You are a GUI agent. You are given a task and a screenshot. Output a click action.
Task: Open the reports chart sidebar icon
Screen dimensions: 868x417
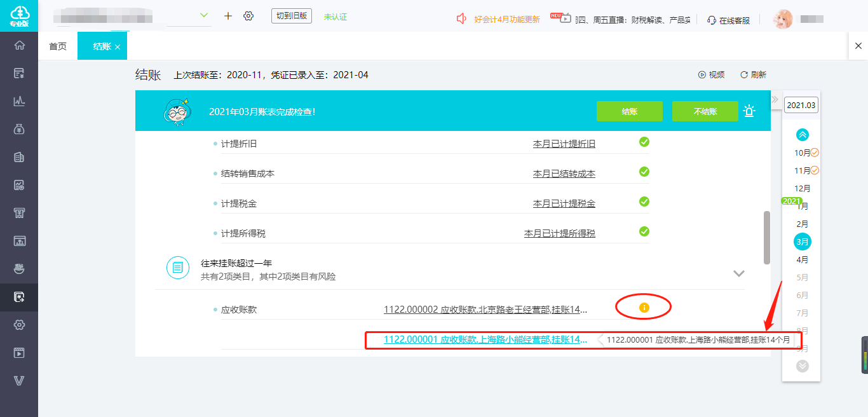(19, 101)
